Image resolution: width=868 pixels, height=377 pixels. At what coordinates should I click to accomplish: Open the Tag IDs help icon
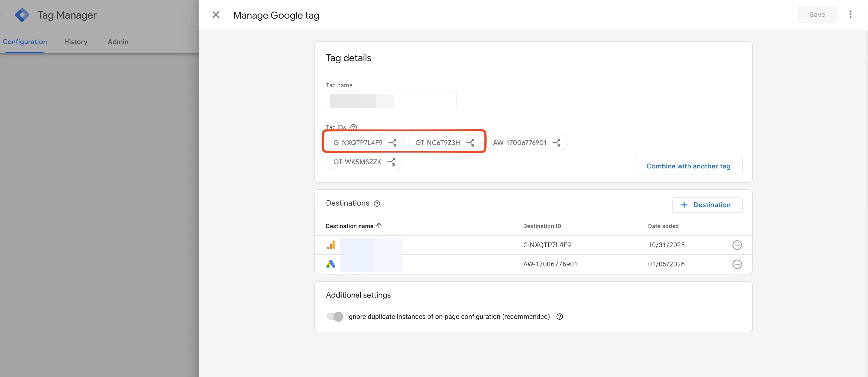tap(353, 127)
